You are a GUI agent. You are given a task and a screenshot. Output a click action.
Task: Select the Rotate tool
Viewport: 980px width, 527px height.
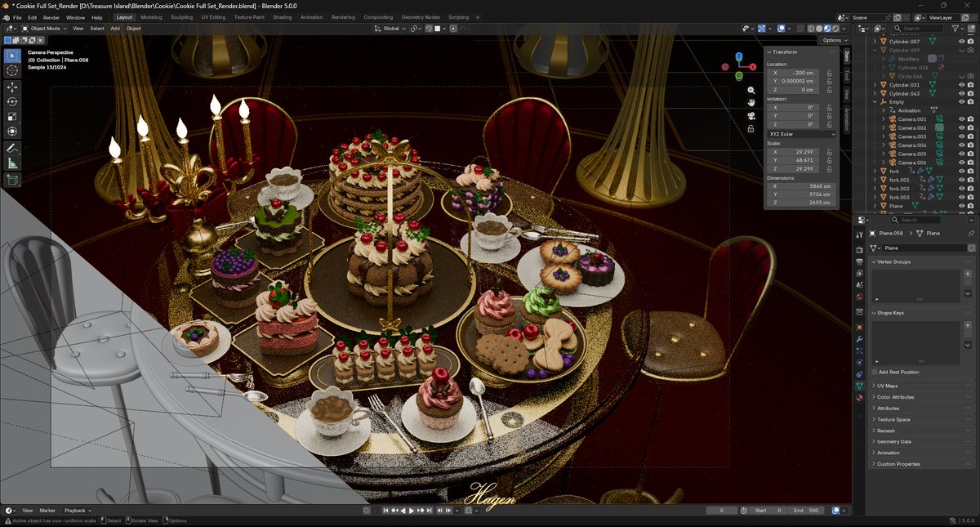[12, 101]
